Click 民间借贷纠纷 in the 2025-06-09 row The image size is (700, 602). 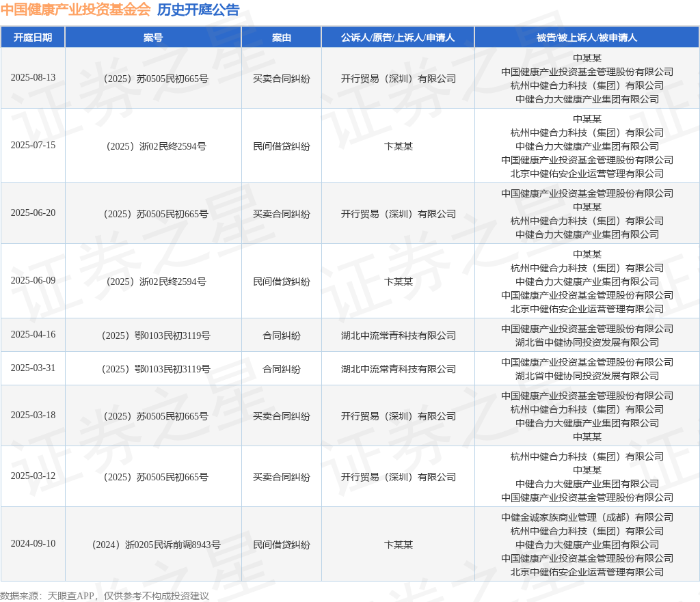pyautogui.click(x=281, y=282)
